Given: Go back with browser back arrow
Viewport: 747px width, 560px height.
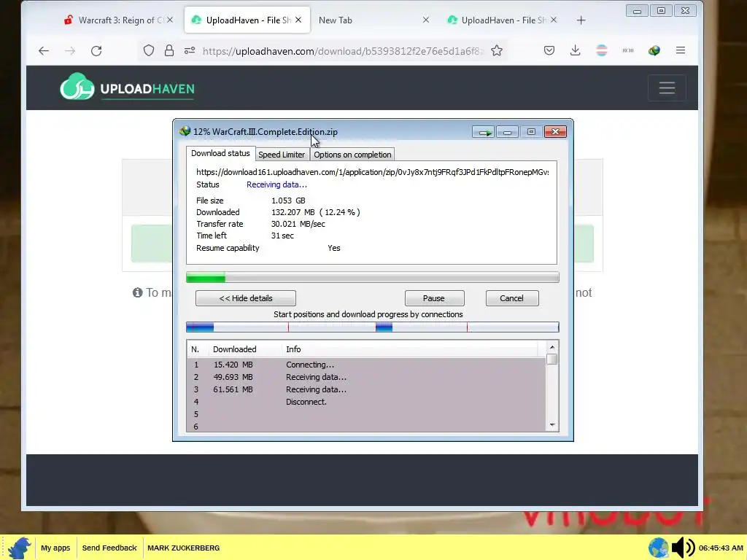Looking at the screenshot, I should click(43, 51).
